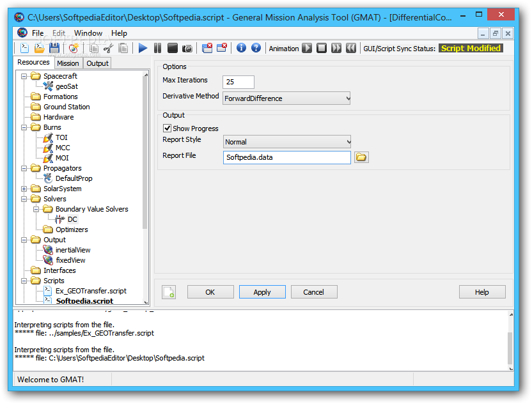Click the Report File text field
Screen dimensions: 532x404
287,157
